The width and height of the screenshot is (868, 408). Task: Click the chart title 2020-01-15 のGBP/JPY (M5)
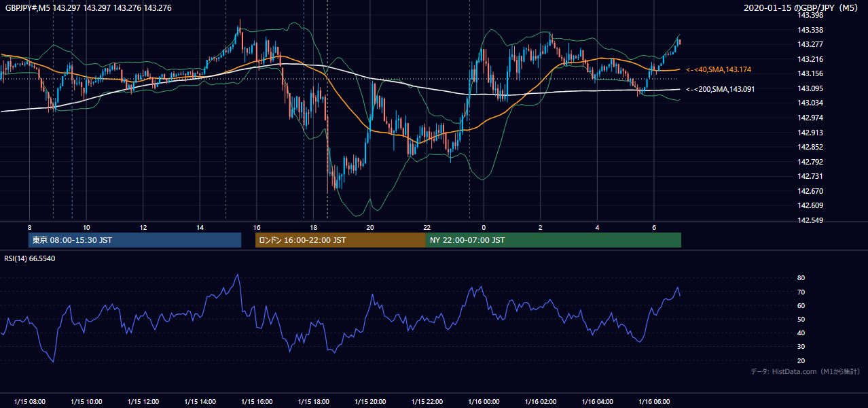pos(803,8)
